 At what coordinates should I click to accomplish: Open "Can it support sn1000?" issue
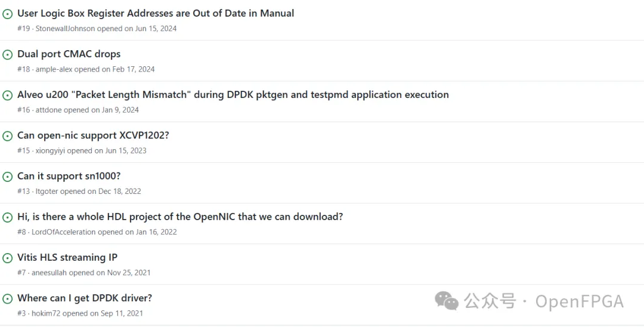[69, 176]
